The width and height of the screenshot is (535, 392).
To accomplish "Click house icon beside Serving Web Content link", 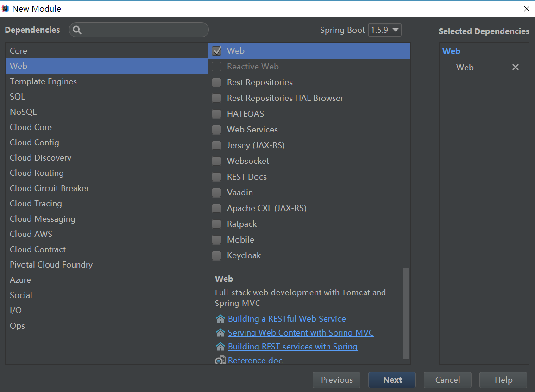I will [220, 333].
